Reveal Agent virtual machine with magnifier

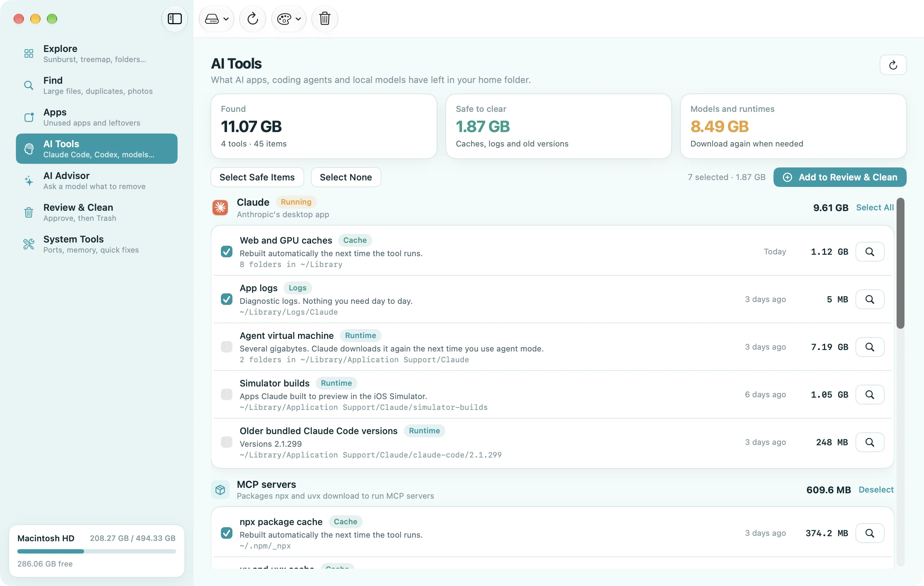869,347
